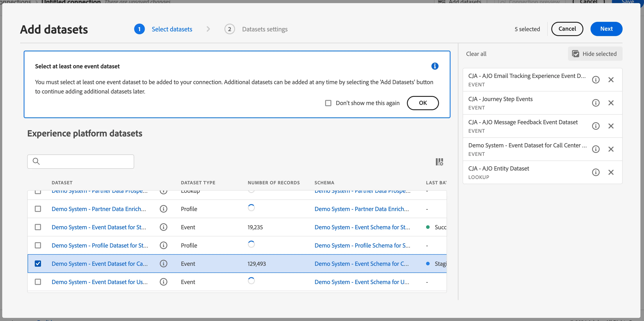The image size is (644, 321).
Task: Select the Demo System - Event Dataset for Us checkbox
Action: point(38,282)
